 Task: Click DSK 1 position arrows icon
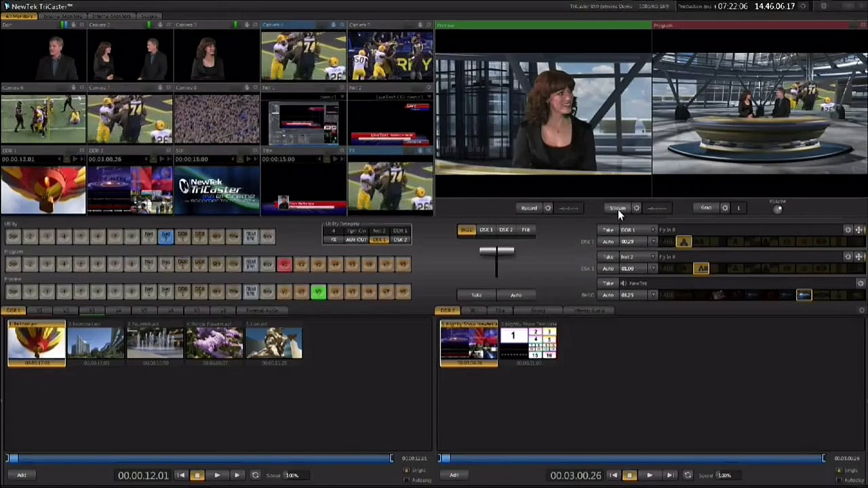(x=859, y=230)
